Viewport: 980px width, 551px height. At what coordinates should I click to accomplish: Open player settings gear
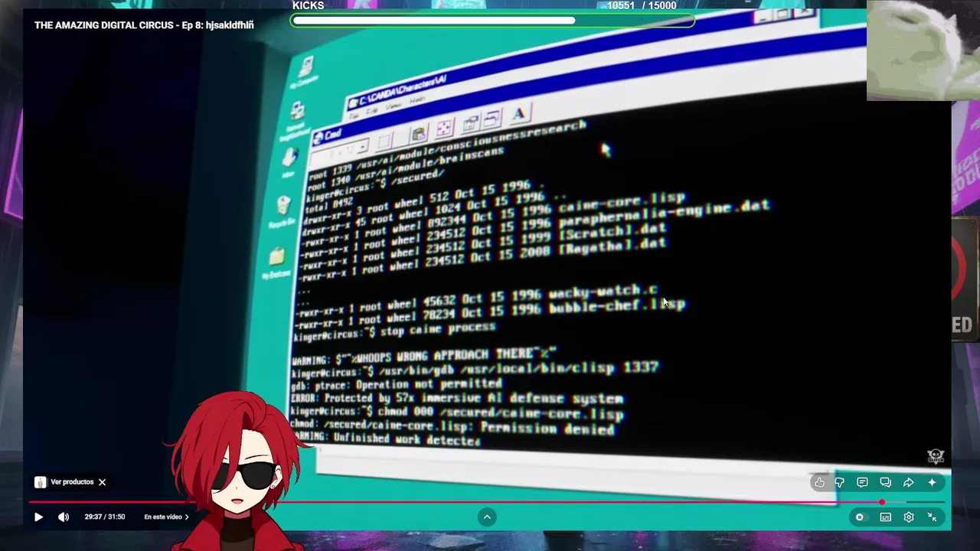[x=909, y=517]
